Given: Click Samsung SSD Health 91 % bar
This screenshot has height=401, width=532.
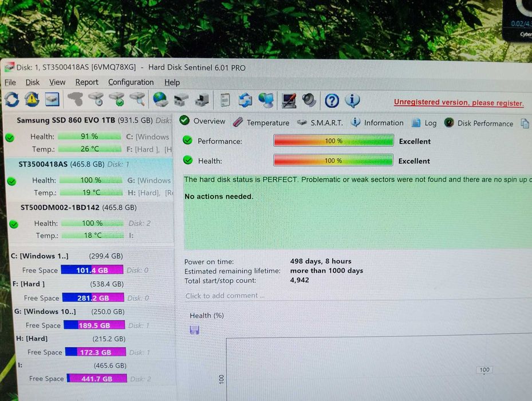Looking at the screenshot, I should click(89, 136).
